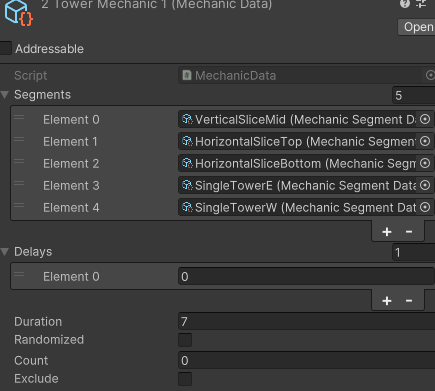
Task: Toggle the Addressable checkbox
Action: tap(6, 48)
